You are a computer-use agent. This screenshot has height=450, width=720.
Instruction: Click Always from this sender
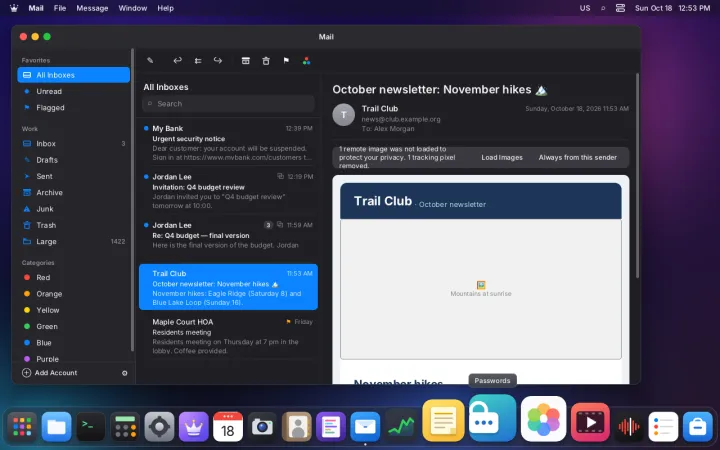[x=578, y=158]
